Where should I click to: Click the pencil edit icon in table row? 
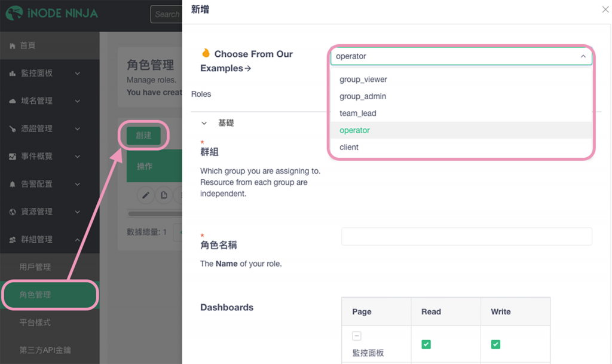coord(146,195)
